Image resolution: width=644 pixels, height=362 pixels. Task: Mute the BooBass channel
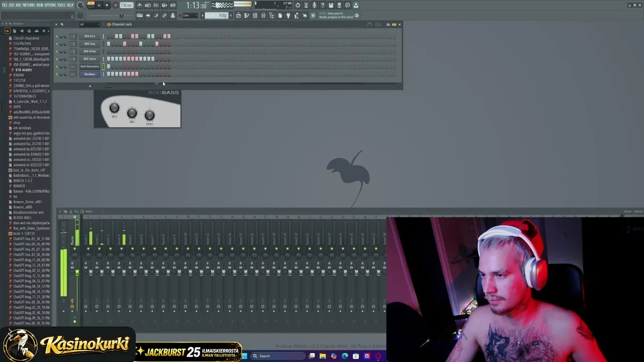(x=57, y=74)
